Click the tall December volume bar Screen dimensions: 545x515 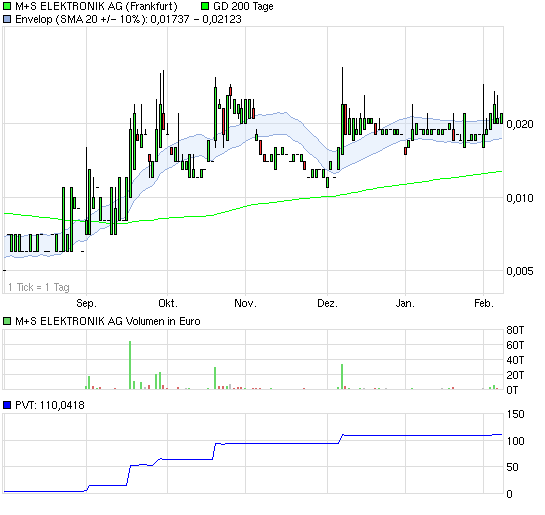[x=342, y=377]
